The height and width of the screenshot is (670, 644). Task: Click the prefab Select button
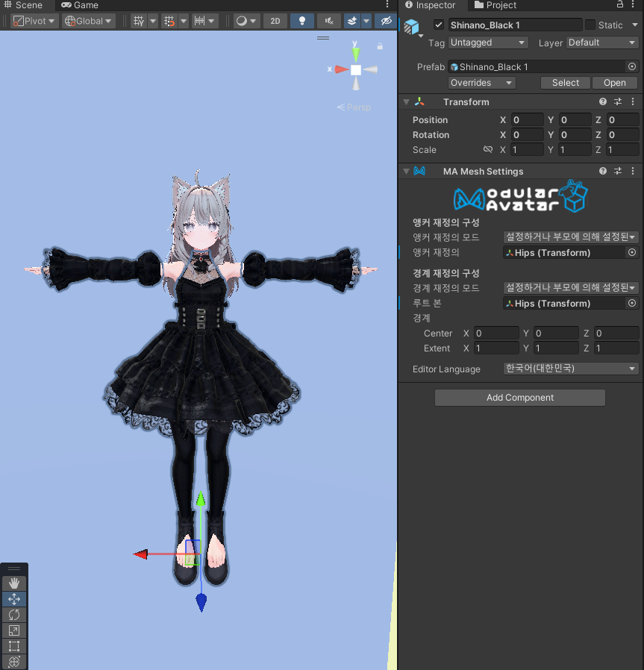[x=566, y=83]
